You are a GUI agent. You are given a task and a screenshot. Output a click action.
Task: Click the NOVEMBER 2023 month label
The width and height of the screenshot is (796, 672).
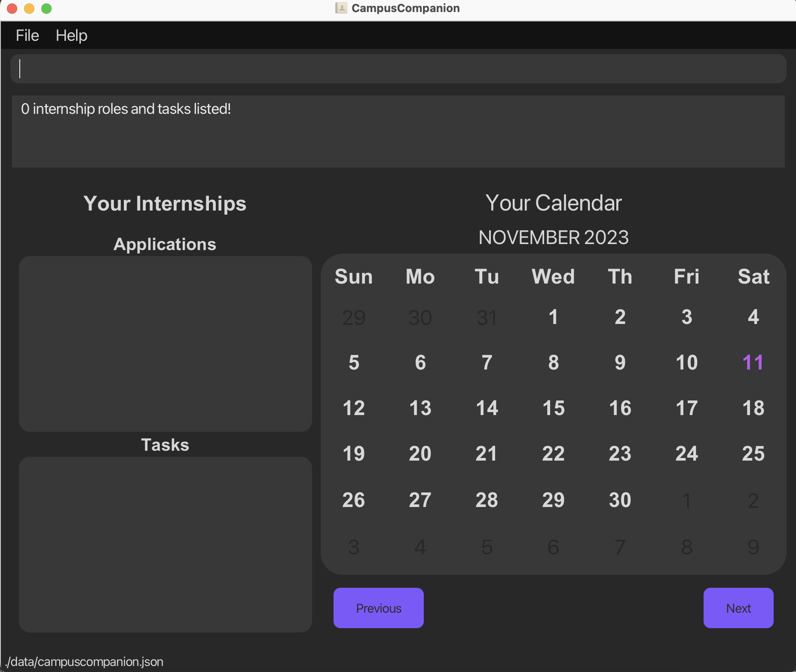point(554,238)
